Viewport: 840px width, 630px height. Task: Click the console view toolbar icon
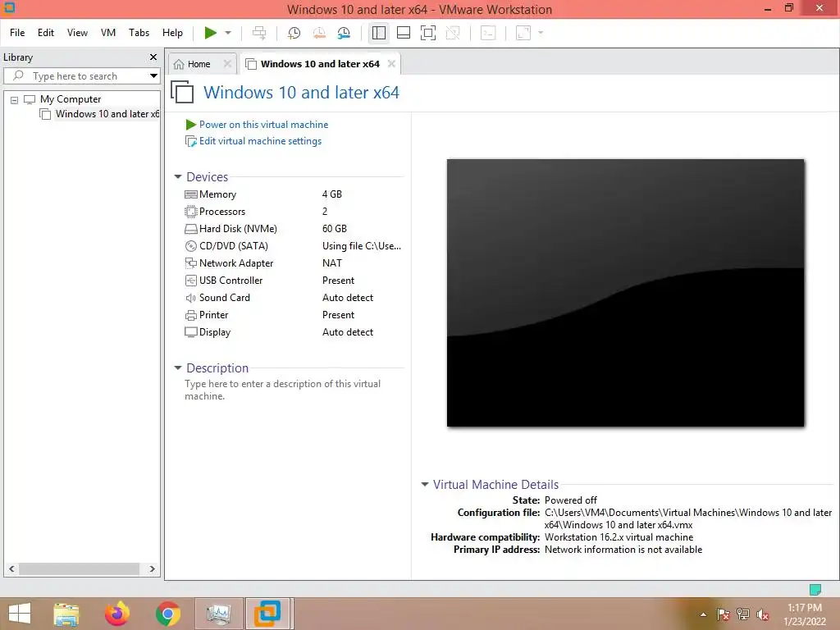(488, 33)
